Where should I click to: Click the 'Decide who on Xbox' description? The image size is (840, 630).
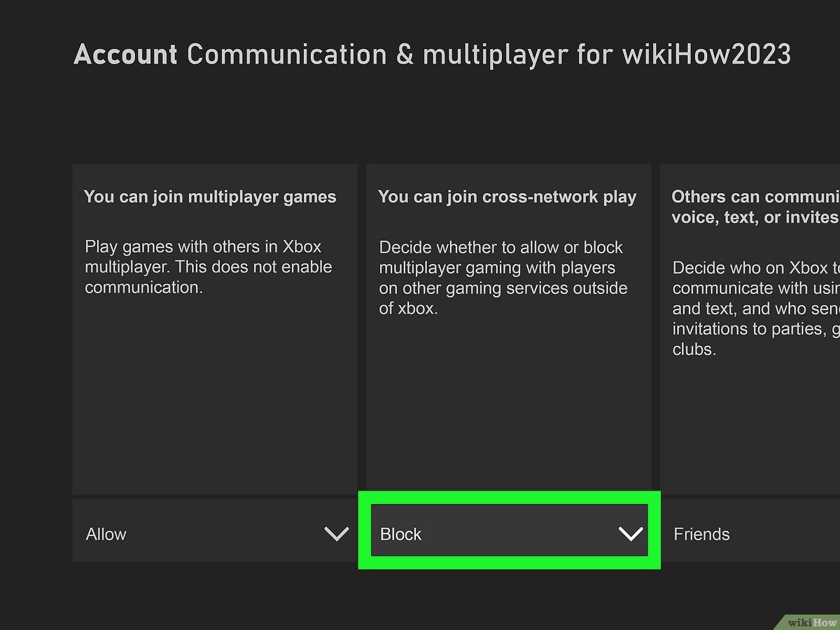point(756,308)
